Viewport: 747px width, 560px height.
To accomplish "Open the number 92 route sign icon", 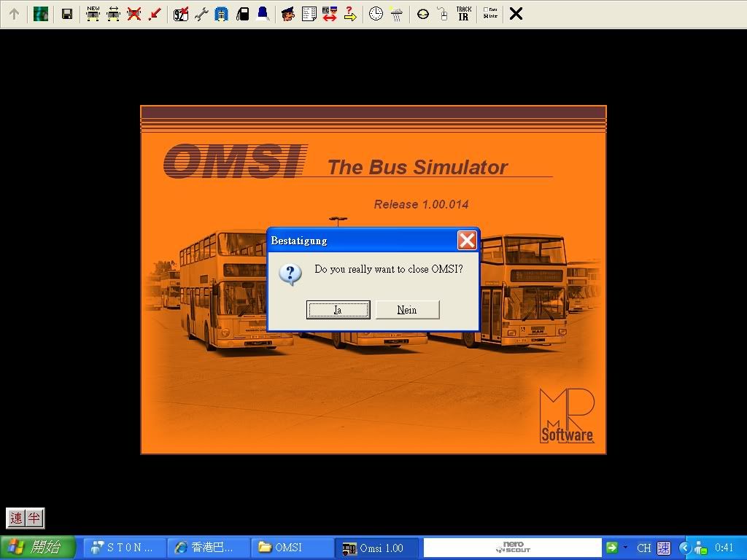I will pyautogui.click(x=181, y=15).
